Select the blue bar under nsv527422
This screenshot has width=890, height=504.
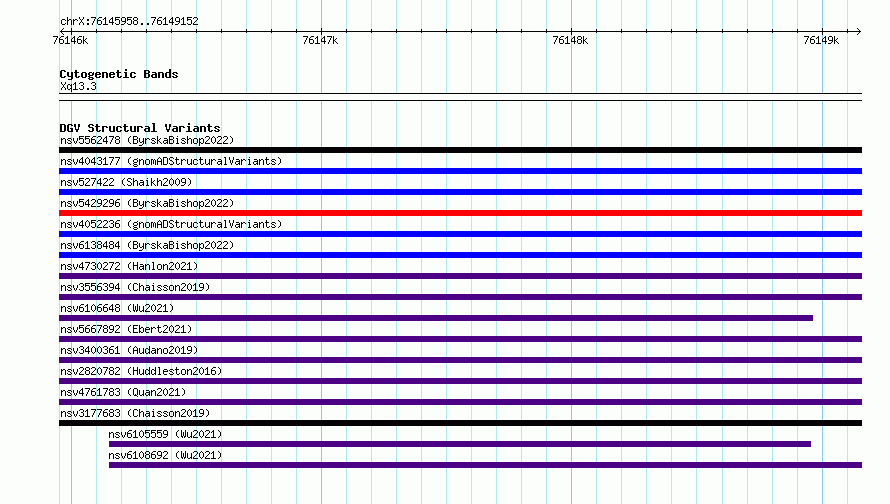460,192
